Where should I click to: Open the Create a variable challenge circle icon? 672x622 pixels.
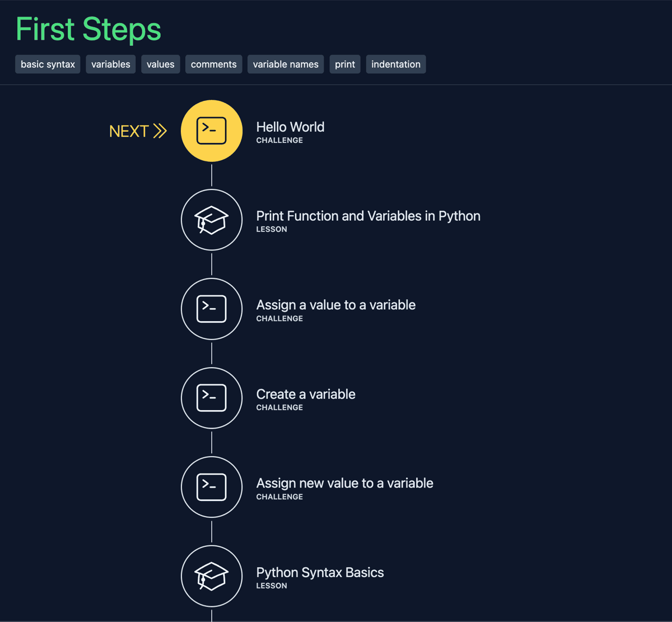212,398
